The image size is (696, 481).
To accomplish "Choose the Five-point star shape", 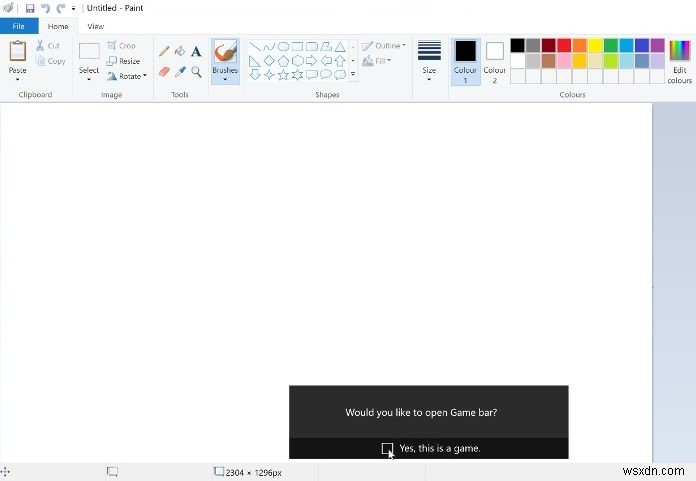I will (x=283, y=75).
